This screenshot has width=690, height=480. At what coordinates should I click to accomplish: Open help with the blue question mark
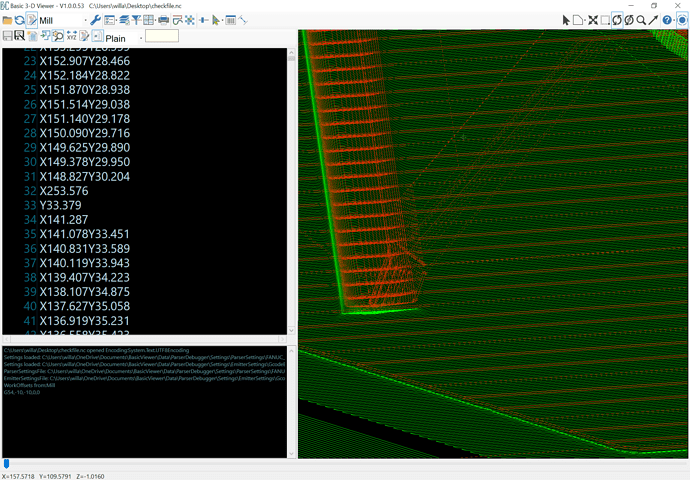pyautogui.click(x=667, y=20)
